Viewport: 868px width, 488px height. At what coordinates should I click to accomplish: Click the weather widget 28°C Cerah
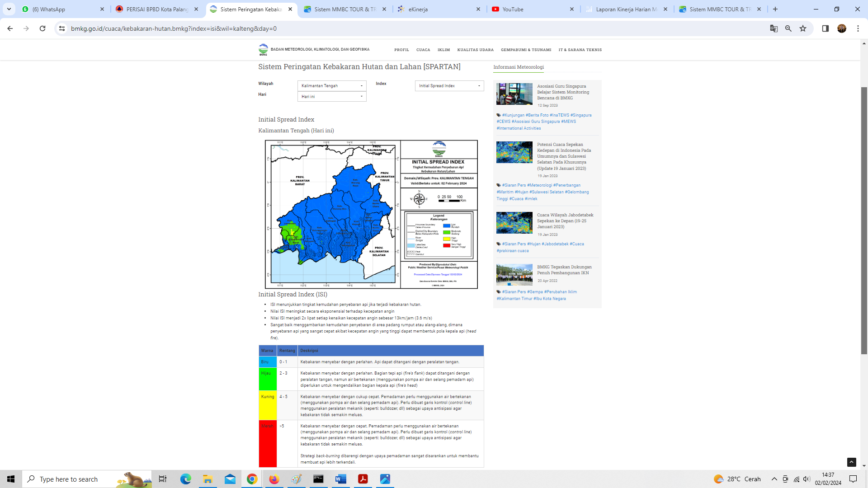(x=737, y=479)
